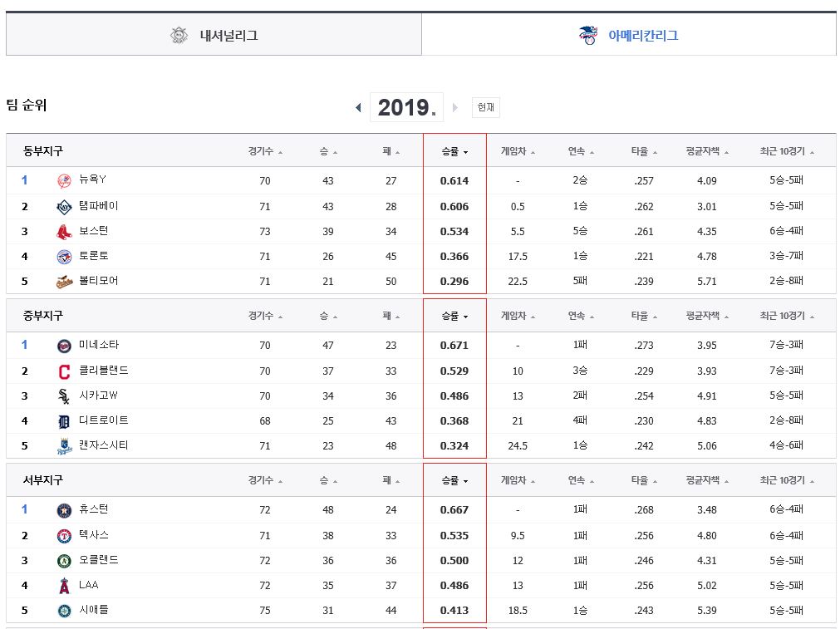Select the 시카고W team name

(x=98, y=395)
